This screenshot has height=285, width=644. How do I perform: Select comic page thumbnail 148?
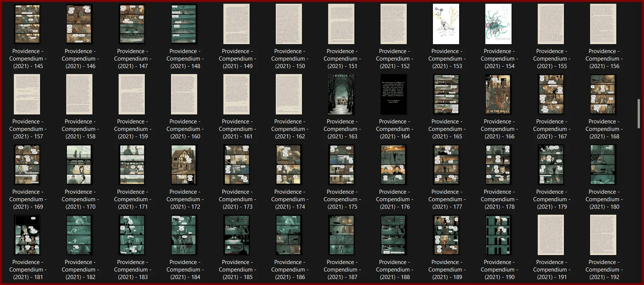click(x=184, y=24)
